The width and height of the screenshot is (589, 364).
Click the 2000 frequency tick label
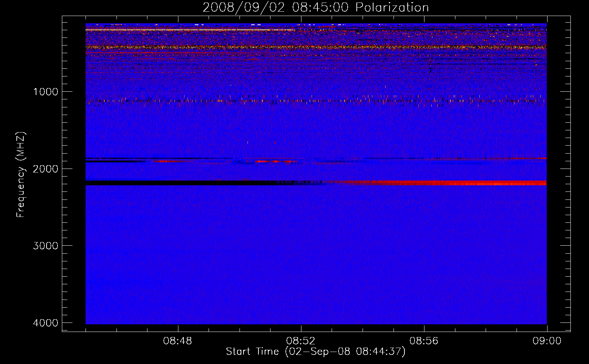pyautogui.click(x=46, y=169)
